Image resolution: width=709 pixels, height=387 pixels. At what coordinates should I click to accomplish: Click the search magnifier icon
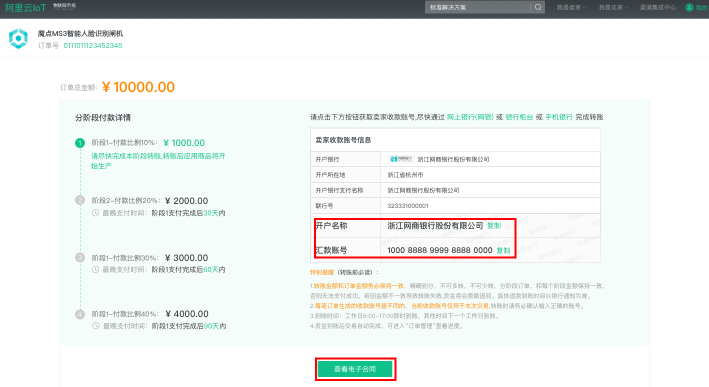[x=538, y=7]
